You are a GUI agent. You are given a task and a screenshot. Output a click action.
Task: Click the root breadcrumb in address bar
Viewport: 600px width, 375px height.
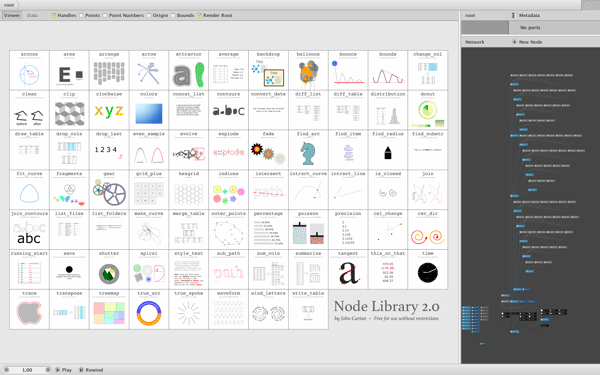9,5
